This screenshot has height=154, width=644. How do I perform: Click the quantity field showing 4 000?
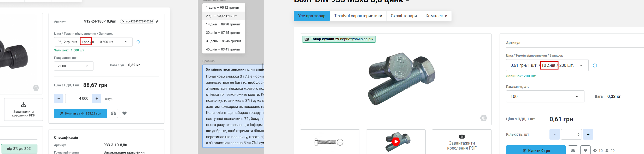(x=78, y=98)
